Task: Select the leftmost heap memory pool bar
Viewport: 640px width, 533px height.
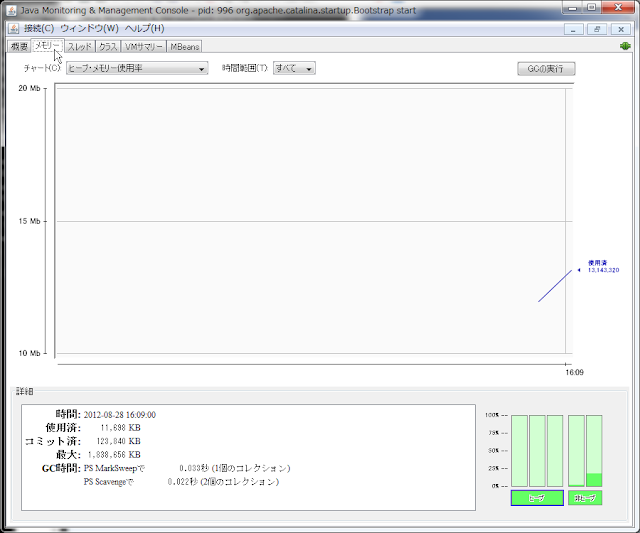Action: (519, 451)
